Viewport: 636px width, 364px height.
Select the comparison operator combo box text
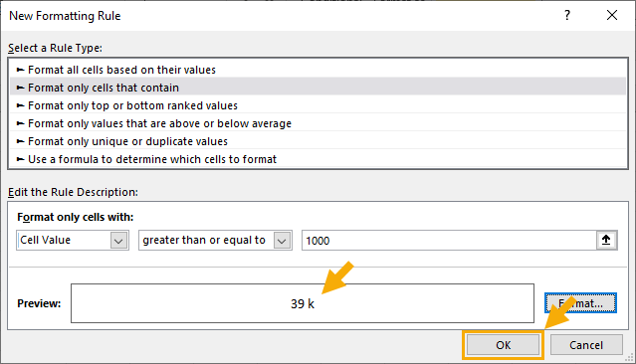pos(204,240)
